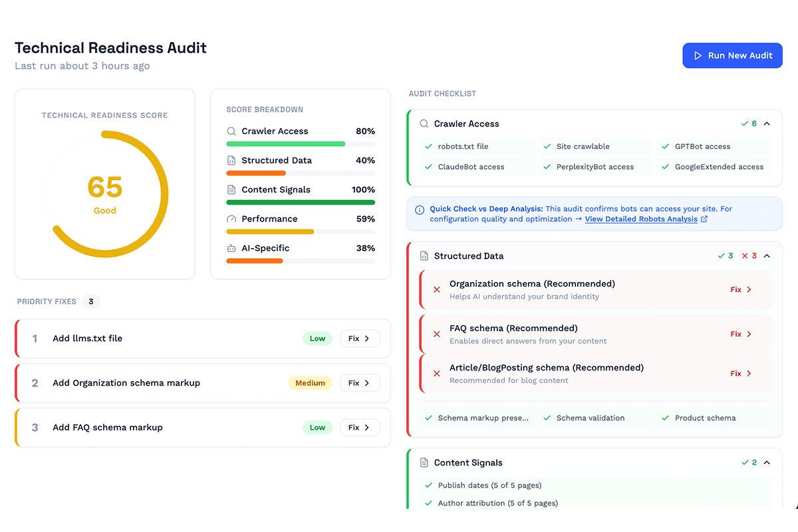
Task: Click the info icon in Quick Check banner
Action: (x=418, y=209)
